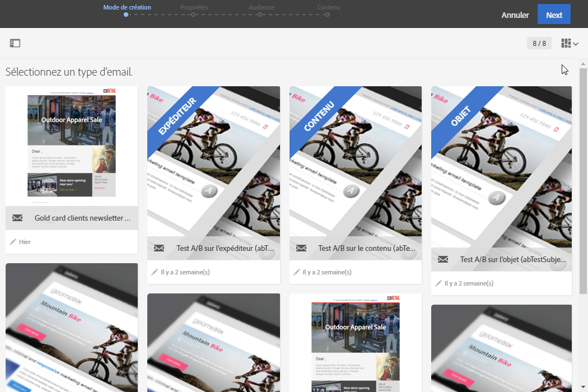
Task: Go to the Audience step
Action: tap(262, 7)
